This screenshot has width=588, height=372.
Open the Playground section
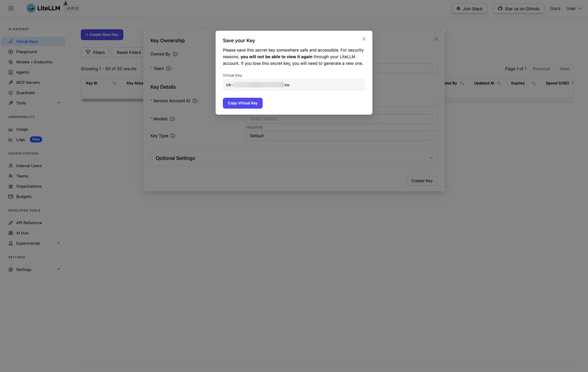coord(26,52)
